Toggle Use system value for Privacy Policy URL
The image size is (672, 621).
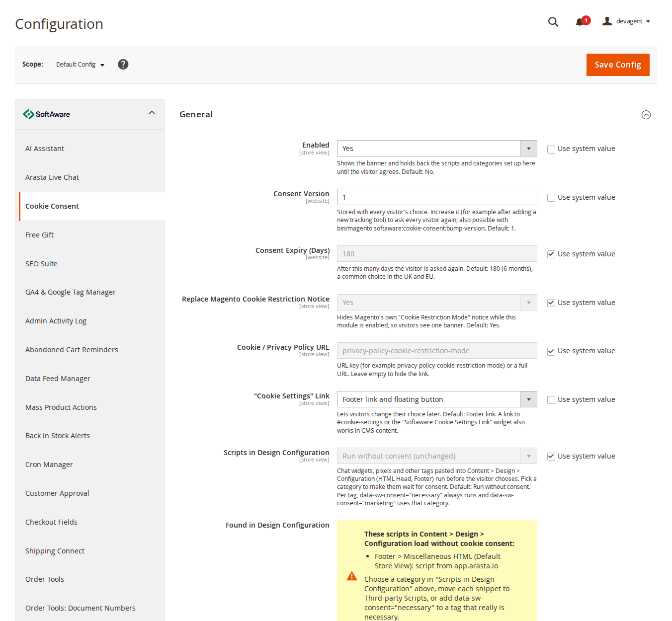[551, 351]
